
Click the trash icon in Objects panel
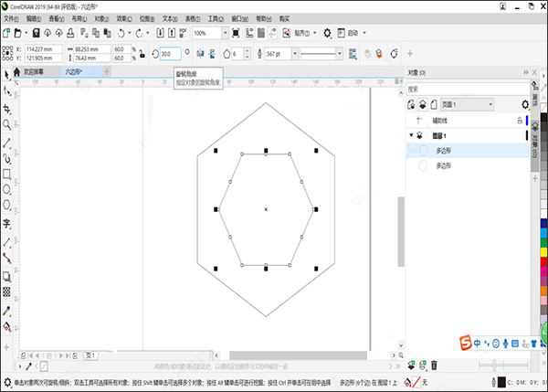point(434,366)
